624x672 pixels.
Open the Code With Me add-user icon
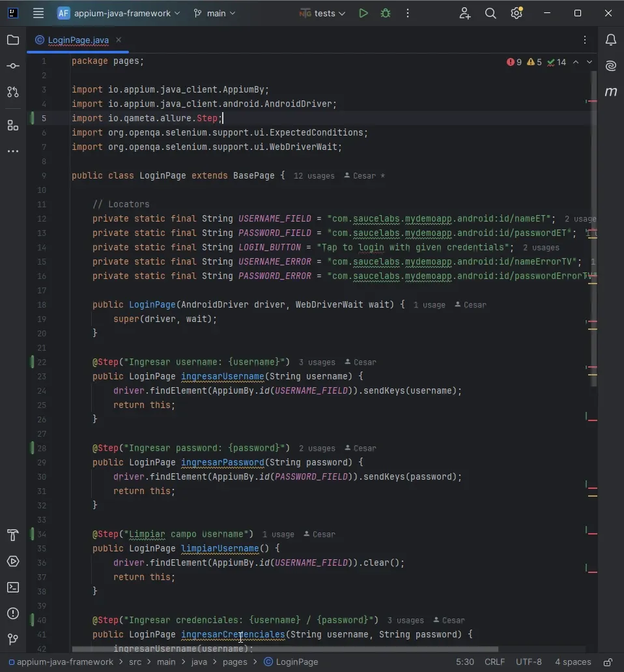[x=464, y=13]
